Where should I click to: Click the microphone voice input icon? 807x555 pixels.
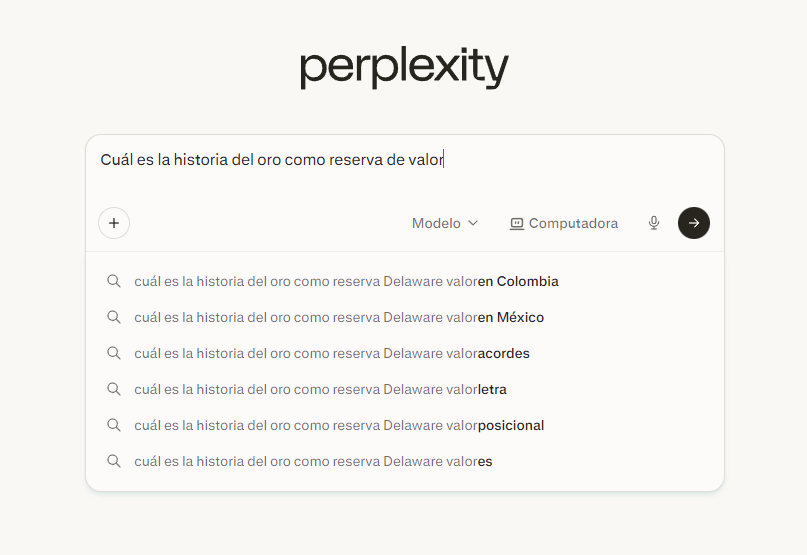(654, 223)
